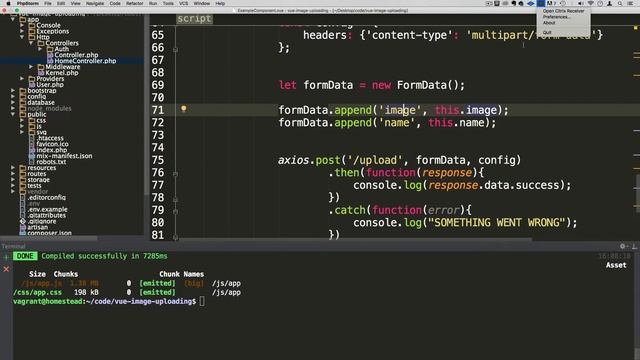Expand the Auth folder
This screenshot has height=360, width=640.
pos(40,49)
